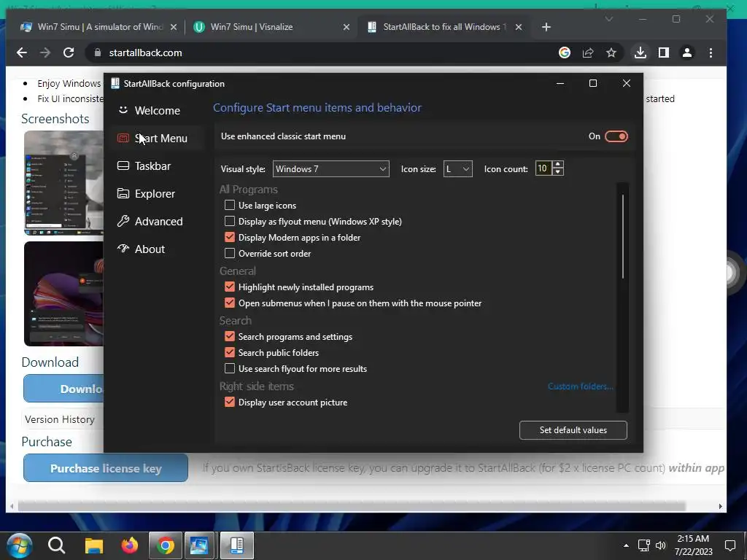Open taskbar search magnifier
Viewport: 747px width, 560px height.
coord(56,545)
